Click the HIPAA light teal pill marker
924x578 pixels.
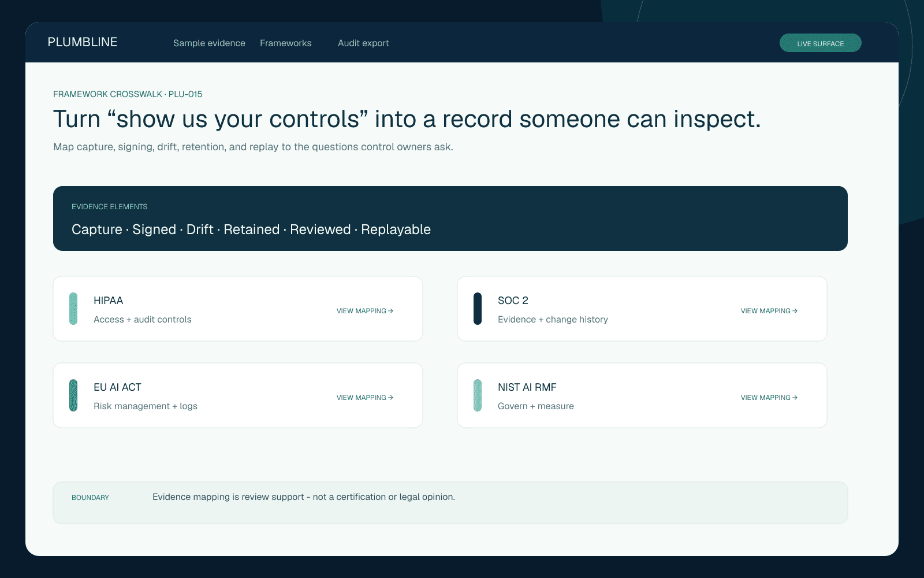click(73, 309)
